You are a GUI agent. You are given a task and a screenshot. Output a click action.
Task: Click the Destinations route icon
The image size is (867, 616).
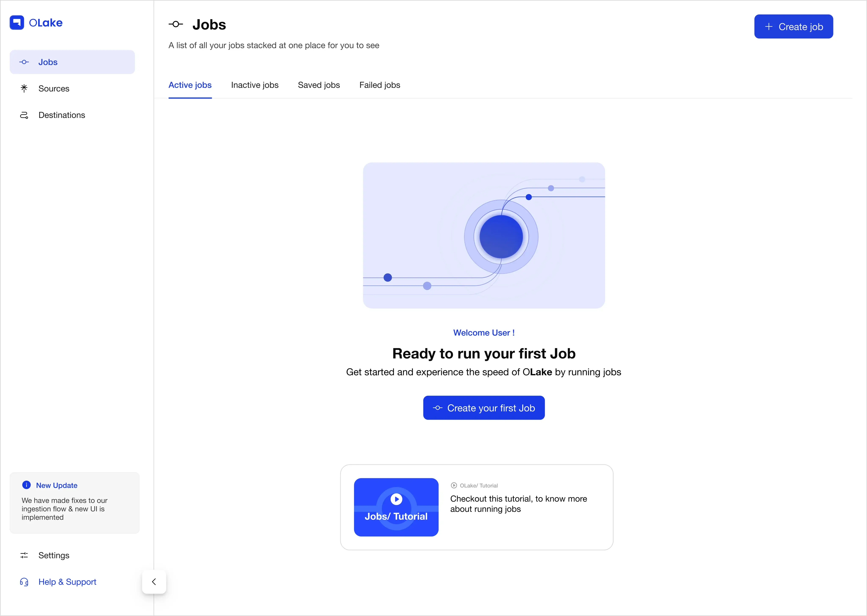coord(24,115)
